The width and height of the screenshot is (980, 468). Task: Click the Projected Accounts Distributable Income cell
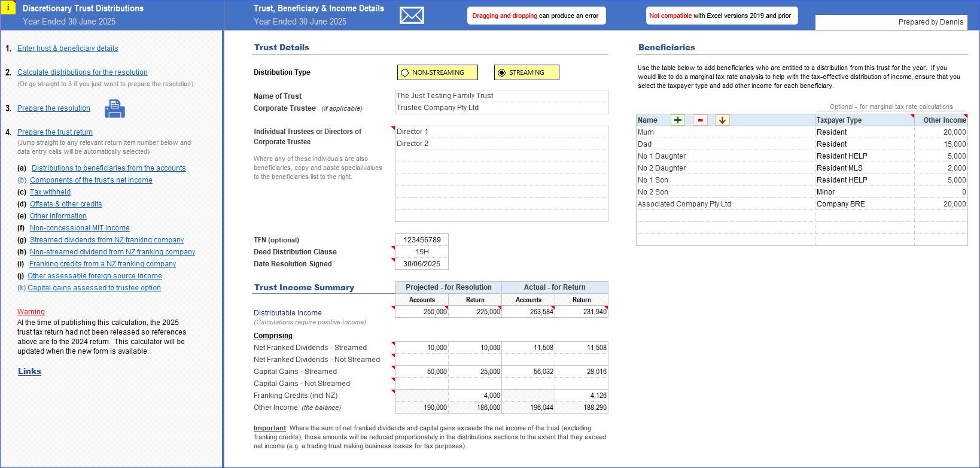coord(422,312)
